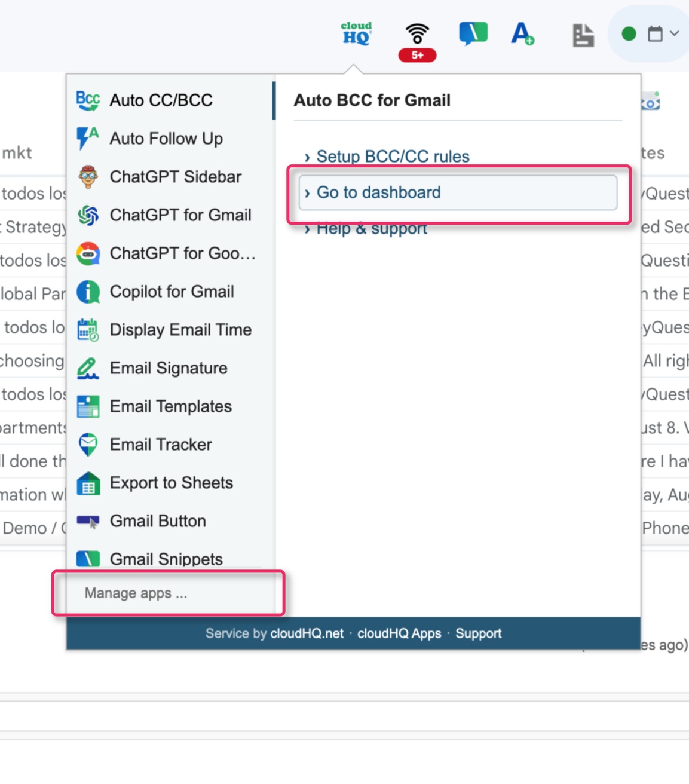Image resolution: width=689 pixels, height=784 pixels.
Task: Click the ChatGPT Sidebar icon
Action: click(88, 177)
